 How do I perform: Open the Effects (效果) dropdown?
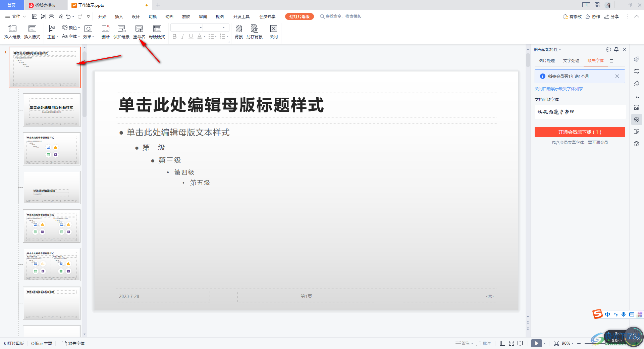click(x=89, y=32)
